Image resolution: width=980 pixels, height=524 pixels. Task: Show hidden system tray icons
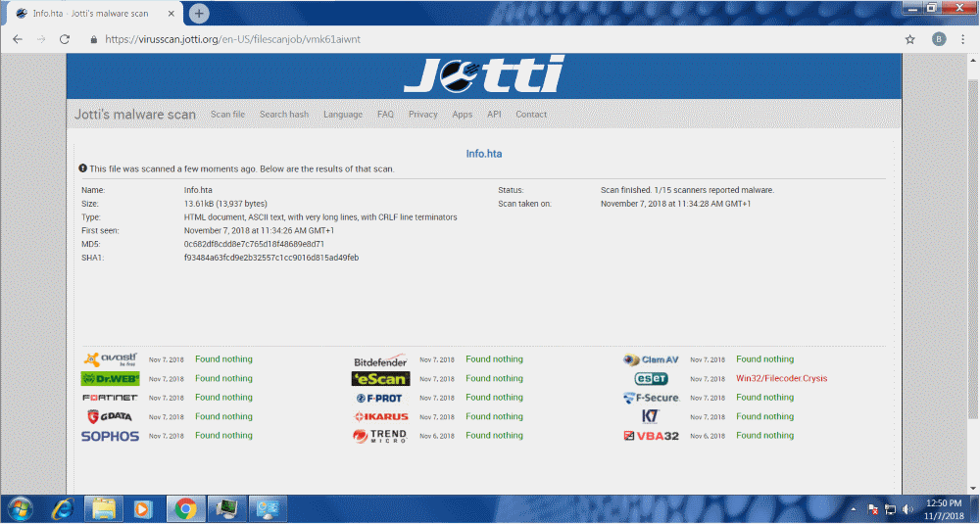click(854, 509)
